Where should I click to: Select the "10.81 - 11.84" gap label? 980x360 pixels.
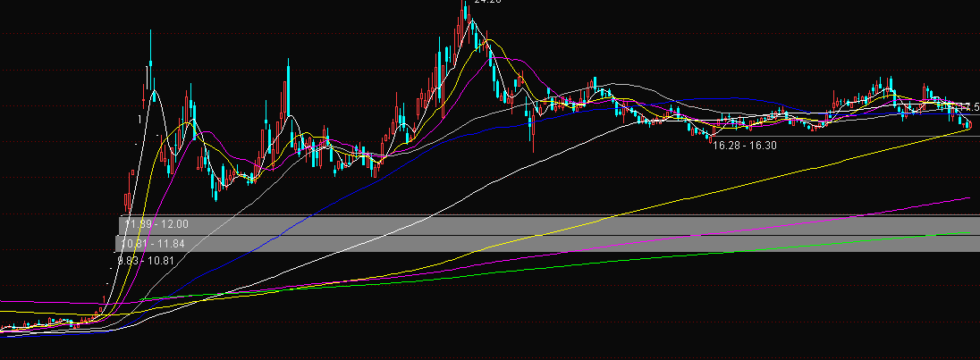click(153, 243)
